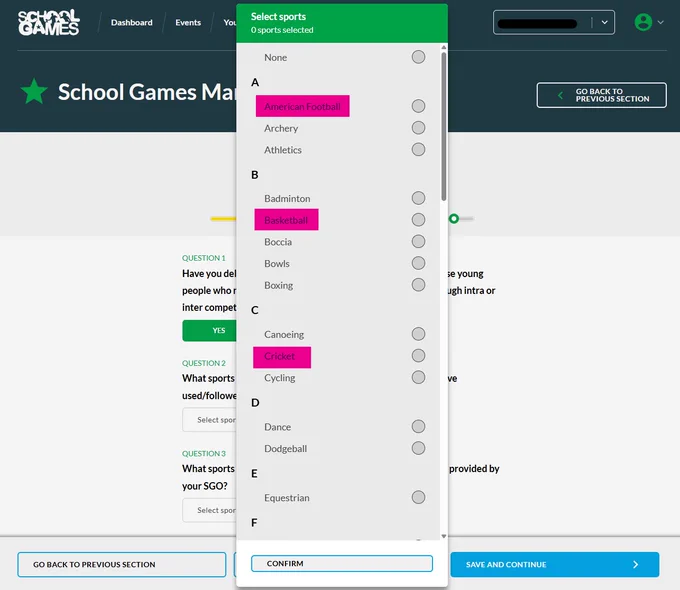Select Equestrian radio button
680x590 pixels.
click(x=418, y=497)
